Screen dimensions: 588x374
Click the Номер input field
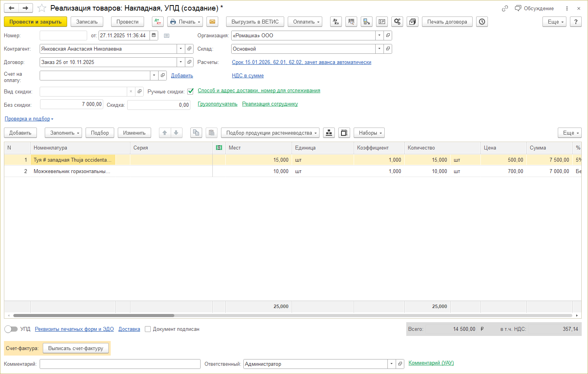(63, 36)
